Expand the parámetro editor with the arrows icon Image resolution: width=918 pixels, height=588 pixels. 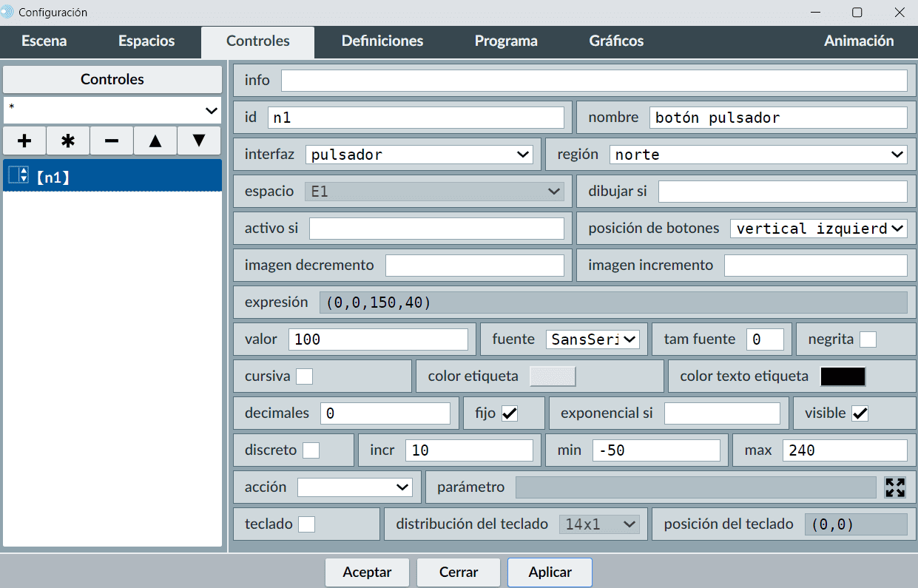pyautogui.click(x=895, y=487)
